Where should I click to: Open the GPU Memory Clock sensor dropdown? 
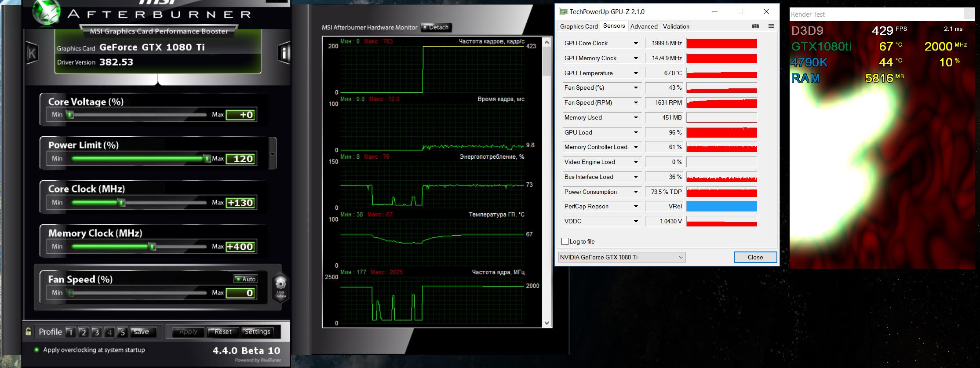click(x=636, y=58)
